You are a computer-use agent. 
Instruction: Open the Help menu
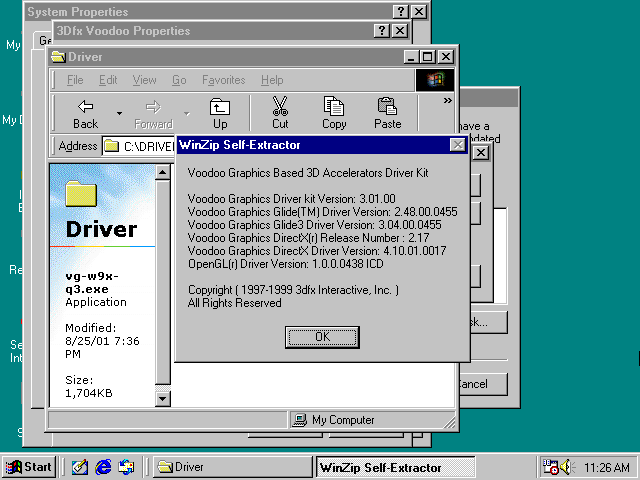tap(272, 80)
